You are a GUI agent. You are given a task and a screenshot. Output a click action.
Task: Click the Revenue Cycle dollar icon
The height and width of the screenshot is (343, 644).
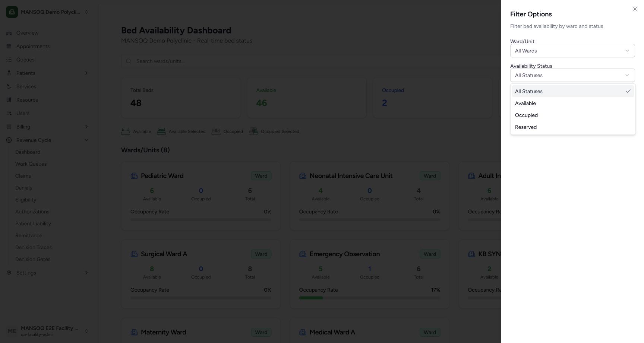point(9,140)
